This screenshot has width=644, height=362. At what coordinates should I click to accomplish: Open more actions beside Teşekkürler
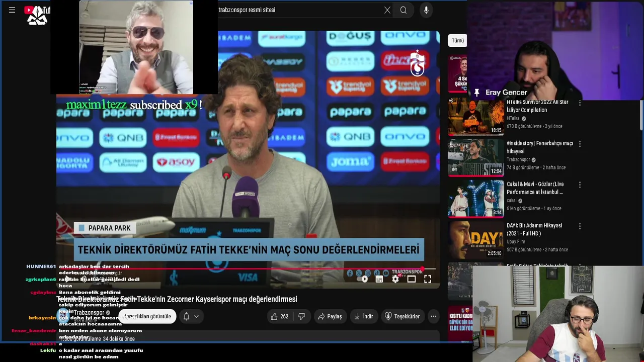point(434,316)
